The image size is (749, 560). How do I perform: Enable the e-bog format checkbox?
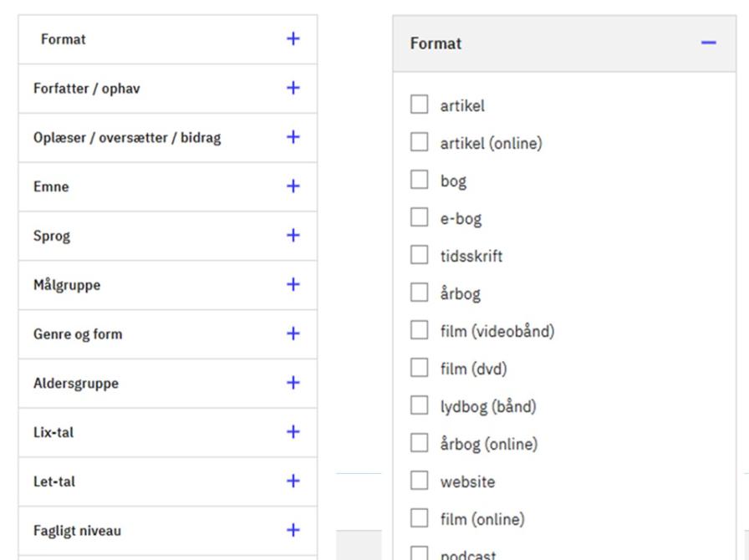click(x=419, y=218)
